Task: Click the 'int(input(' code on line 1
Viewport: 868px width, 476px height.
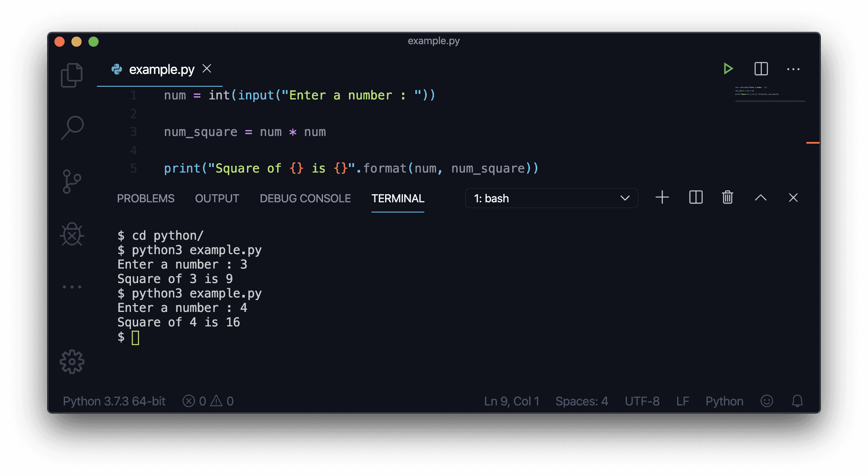Action: coord(244,95)
